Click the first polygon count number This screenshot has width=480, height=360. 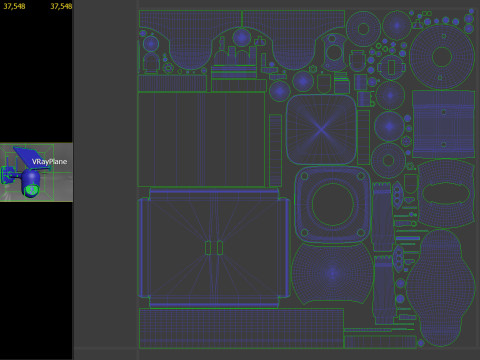pos(14,6)
